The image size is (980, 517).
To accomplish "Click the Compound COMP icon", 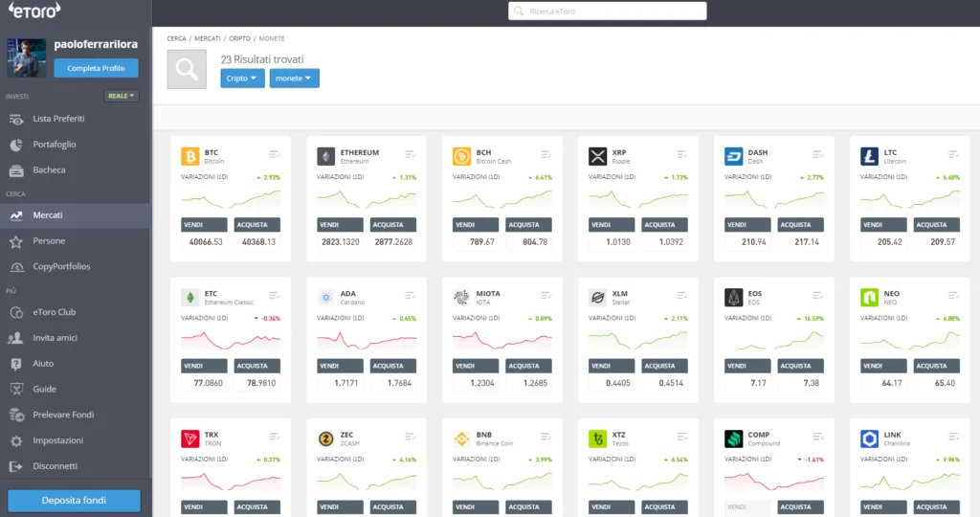I will (x=734, y=438).
